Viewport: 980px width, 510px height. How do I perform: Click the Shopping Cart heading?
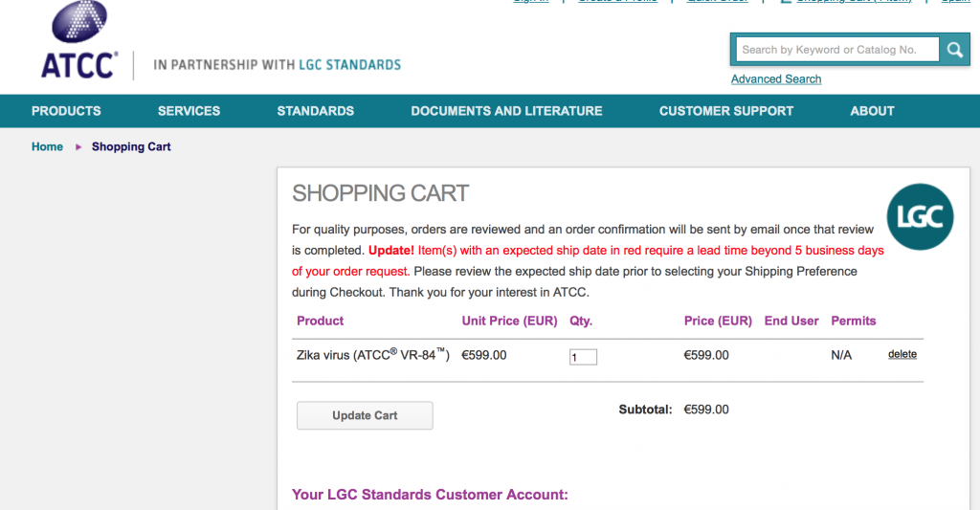[x=381, y=193]
